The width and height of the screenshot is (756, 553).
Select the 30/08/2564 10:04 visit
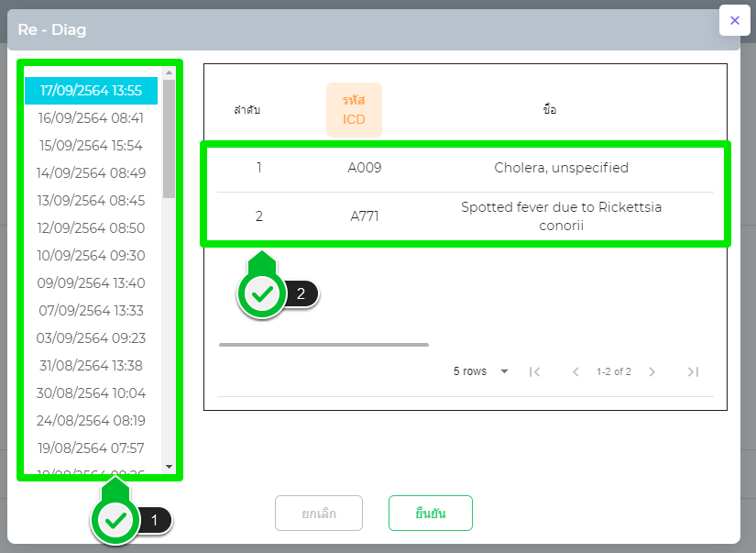(91, 393)
